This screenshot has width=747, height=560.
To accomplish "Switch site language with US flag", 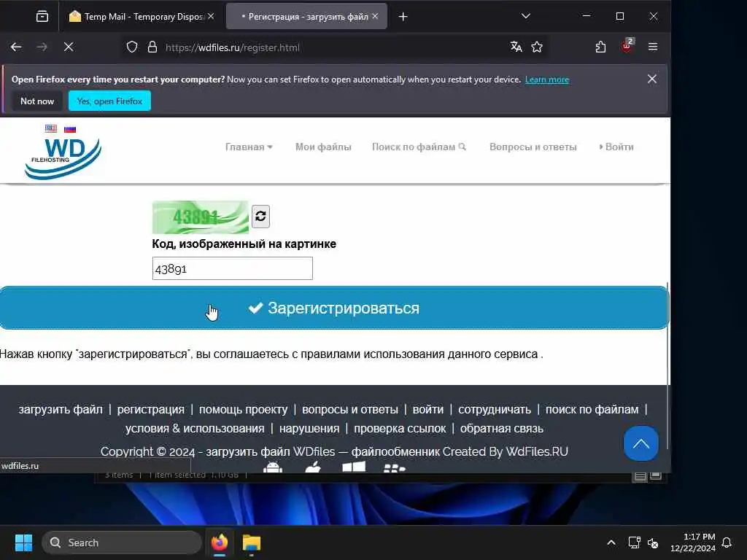I will (51, 128).
